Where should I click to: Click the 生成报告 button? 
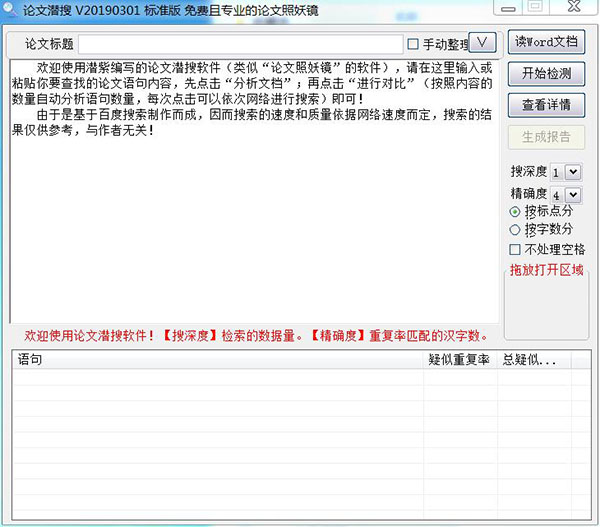tap(546, 137)
